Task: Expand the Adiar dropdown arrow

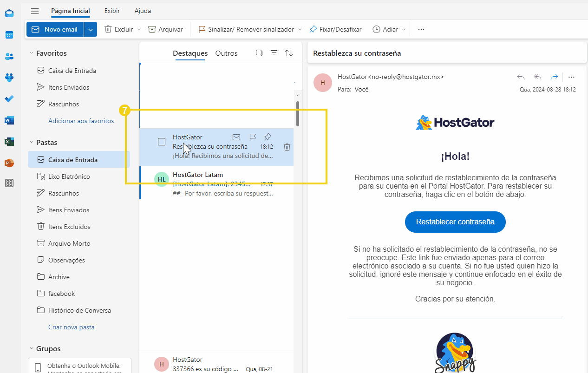Action: pos(404,29)
